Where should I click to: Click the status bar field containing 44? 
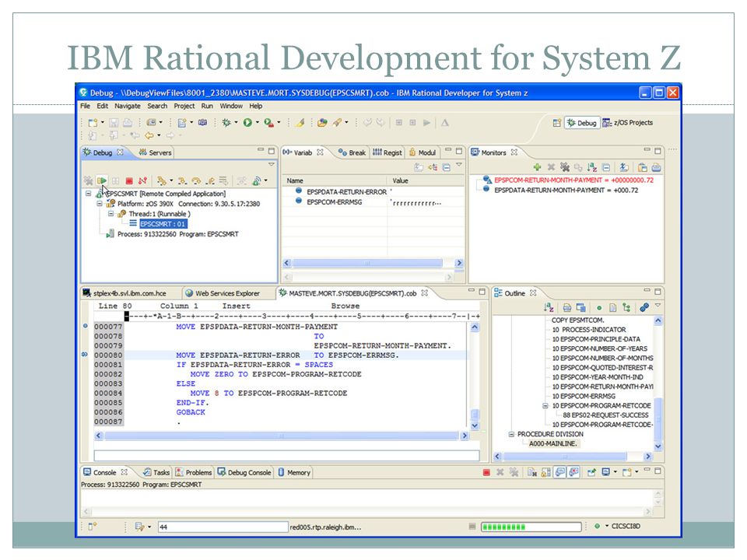click(223, 527)
